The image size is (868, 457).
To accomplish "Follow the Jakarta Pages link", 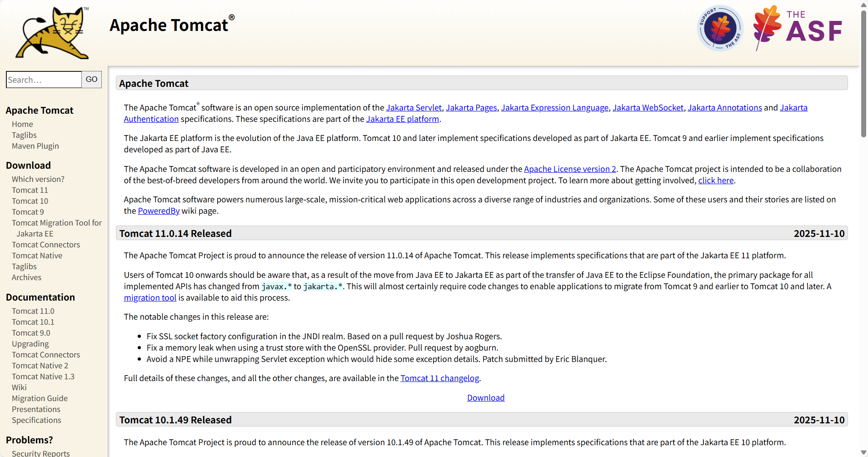I will [471, 108].
